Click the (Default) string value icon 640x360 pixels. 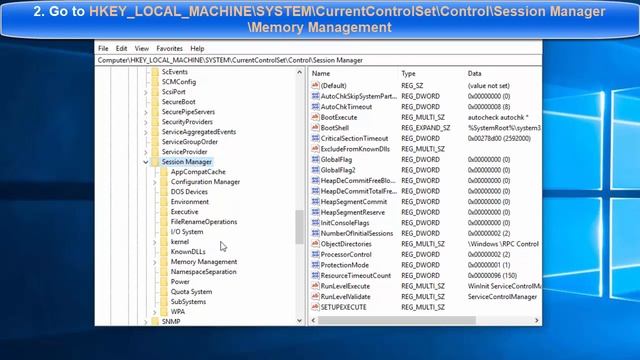pos(315,85)
